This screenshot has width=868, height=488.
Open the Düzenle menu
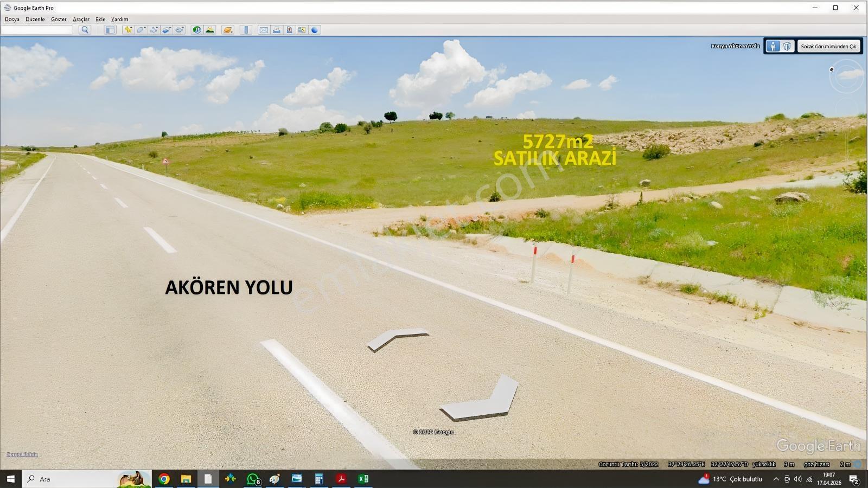point(35,19)
